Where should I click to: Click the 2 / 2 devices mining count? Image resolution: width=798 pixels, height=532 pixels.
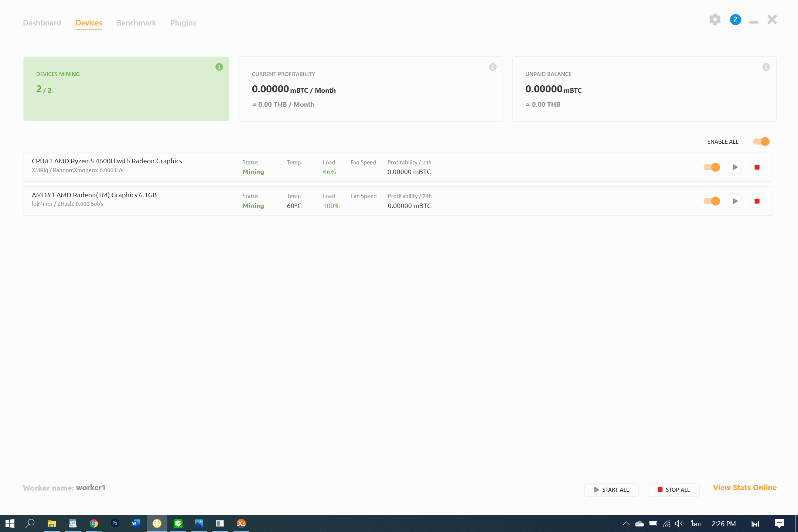click(44, 89)
